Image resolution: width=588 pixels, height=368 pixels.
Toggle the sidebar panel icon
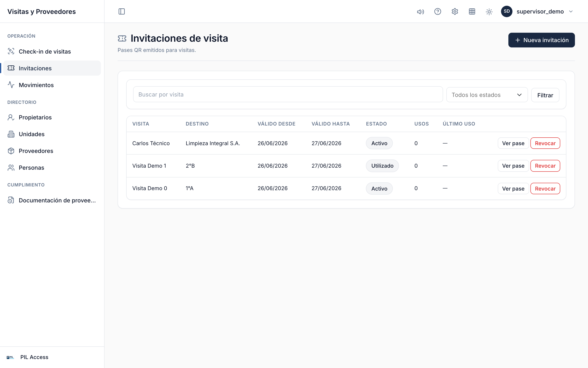pos(121,11)
